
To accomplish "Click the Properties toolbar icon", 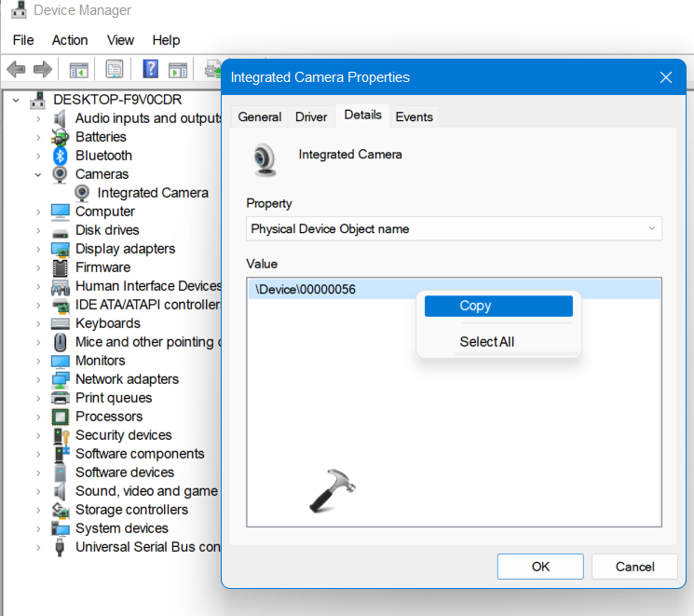I will [114, 70].
